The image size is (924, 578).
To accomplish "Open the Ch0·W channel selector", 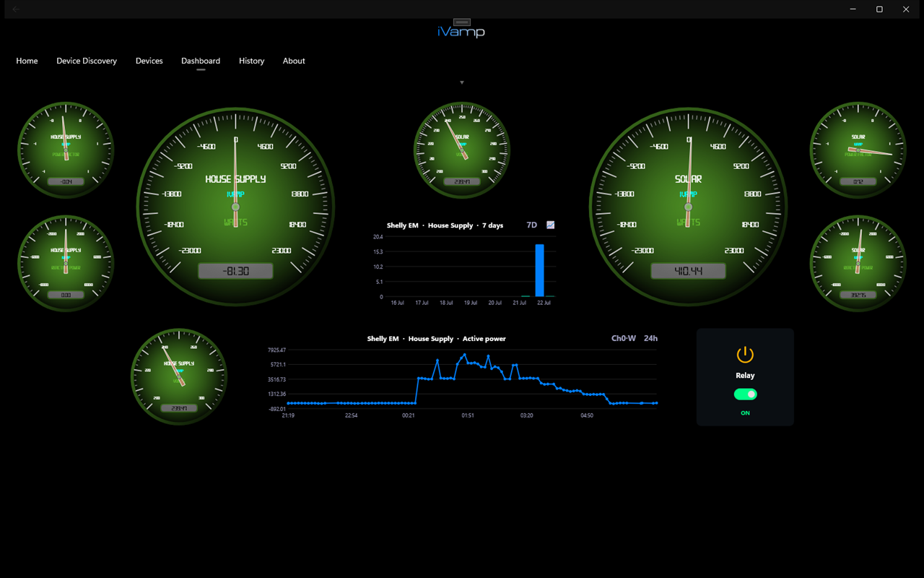I will 624,338.
